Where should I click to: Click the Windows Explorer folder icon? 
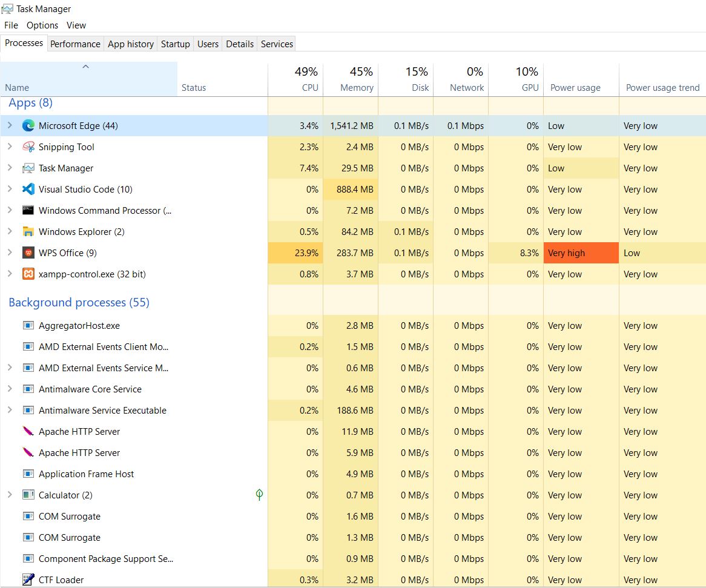click(28, 232)
